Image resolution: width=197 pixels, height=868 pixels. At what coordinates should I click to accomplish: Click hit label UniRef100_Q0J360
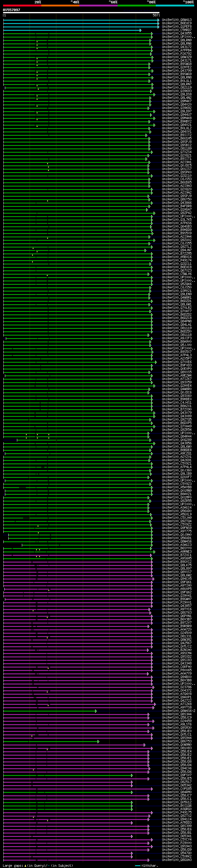[177, 470]
